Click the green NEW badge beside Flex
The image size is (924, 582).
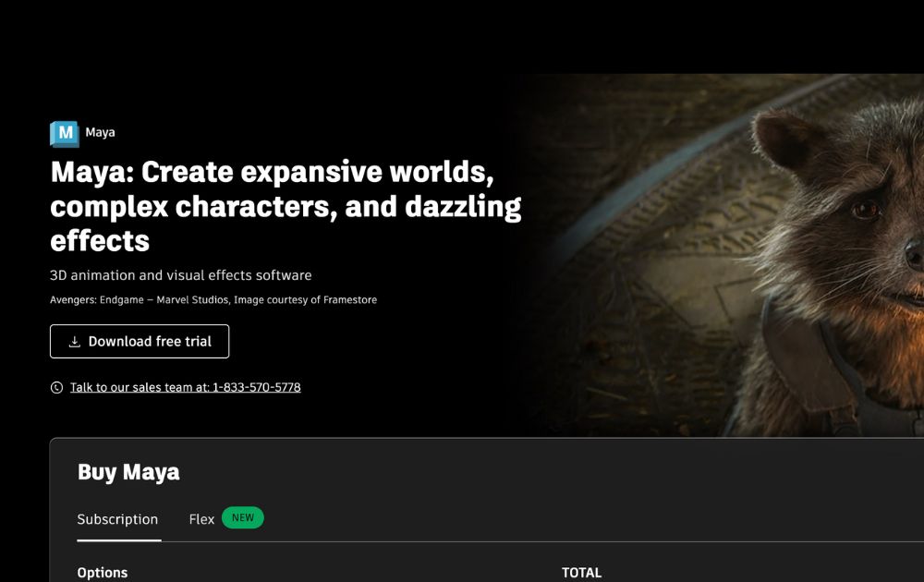tap(243, 517)
